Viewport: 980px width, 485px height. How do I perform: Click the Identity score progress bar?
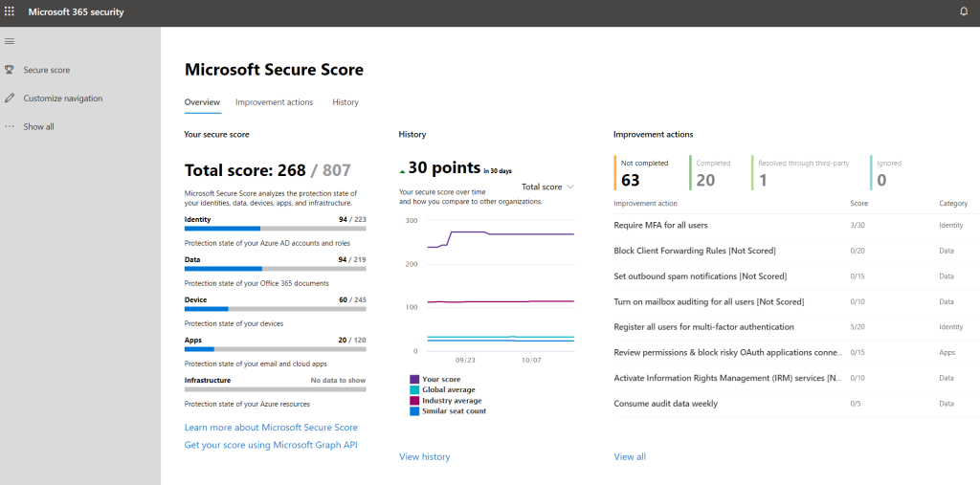[275, 229]
